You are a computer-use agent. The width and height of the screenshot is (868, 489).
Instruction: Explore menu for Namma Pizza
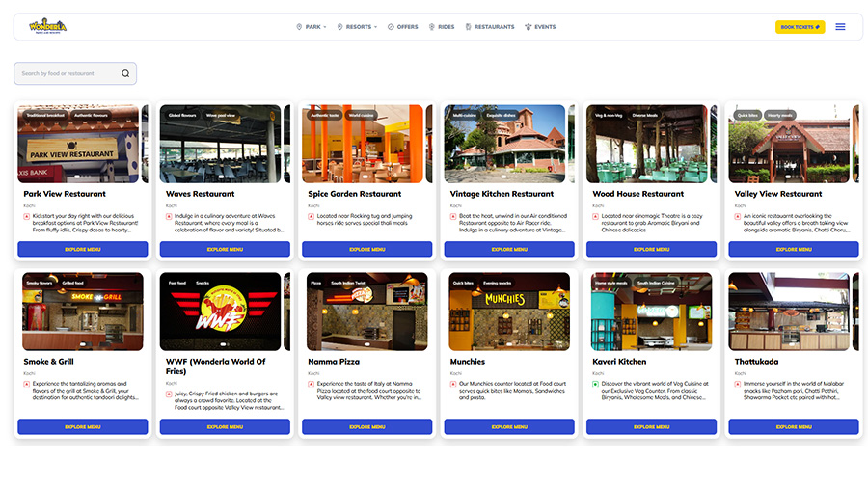367,427
